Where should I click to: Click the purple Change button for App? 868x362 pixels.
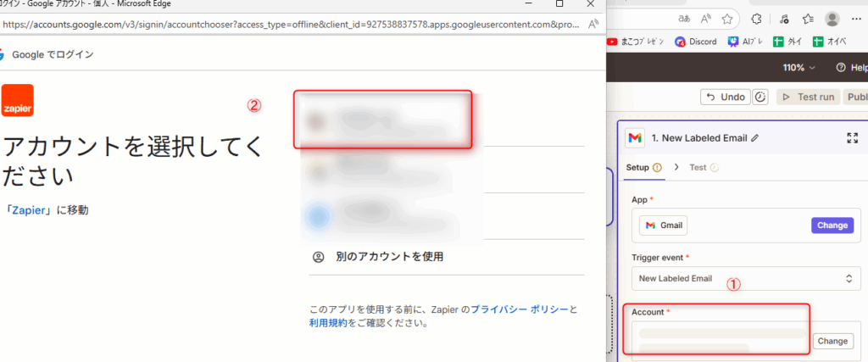click(832, 226)
